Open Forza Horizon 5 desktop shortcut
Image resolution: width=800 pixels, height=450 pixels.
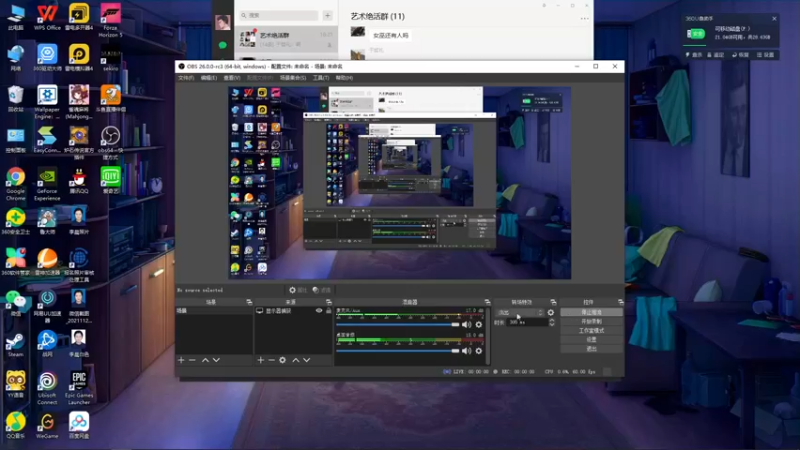tap(110, 19)
